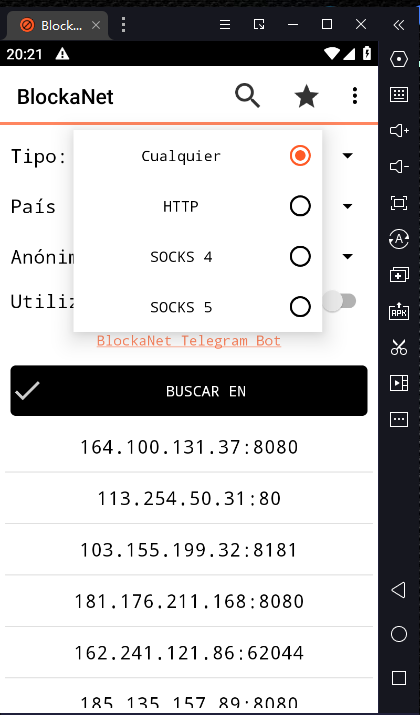Tap the Android back triangle
This screenshot has height=715, width=420.
[x=399, y=590]
